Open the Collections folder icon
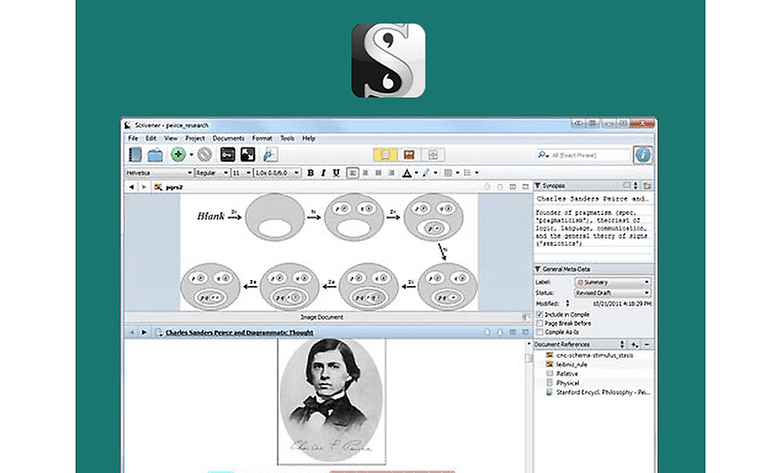782x473 pixels. click(x=155, y=155)
